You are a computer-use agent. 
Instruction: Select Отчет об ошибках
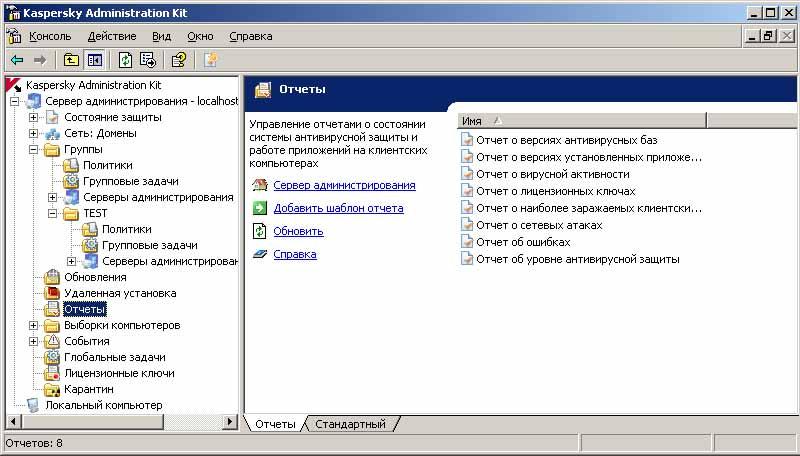point(523,242)
